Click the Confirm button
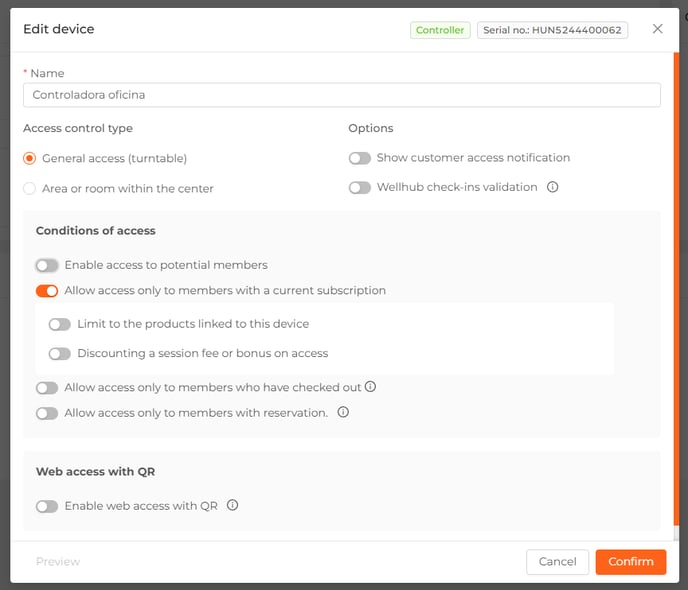 tap(631, 561)
